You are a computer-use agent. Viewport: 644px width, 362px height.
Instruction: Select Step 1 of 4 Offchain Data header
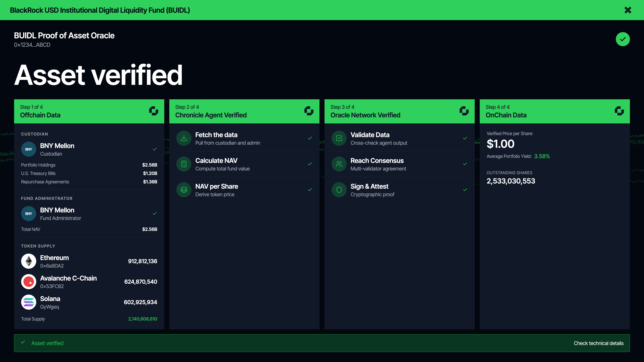click(89, 111)
